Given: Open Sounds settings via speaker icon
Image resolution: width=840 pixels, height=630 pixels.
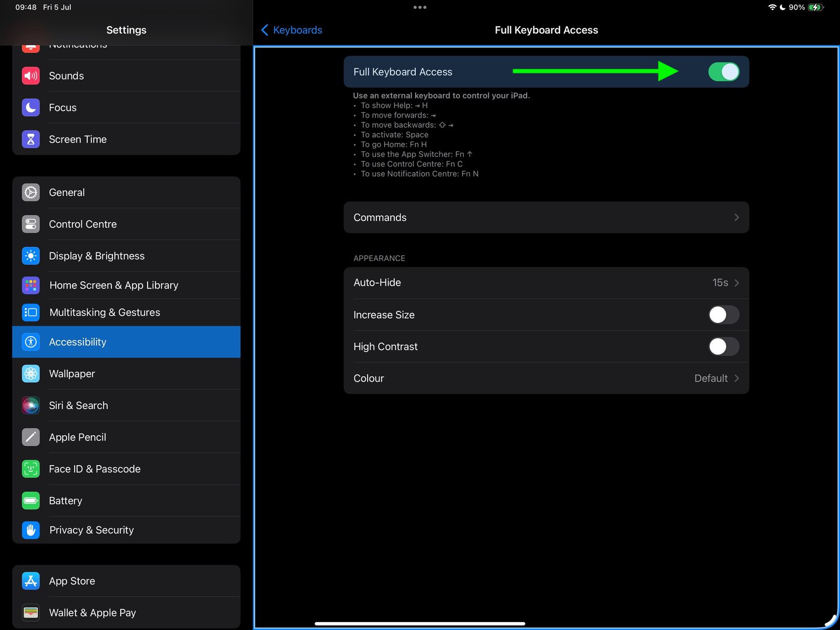Looking at the screenshot, I should (x=30, y=76).
